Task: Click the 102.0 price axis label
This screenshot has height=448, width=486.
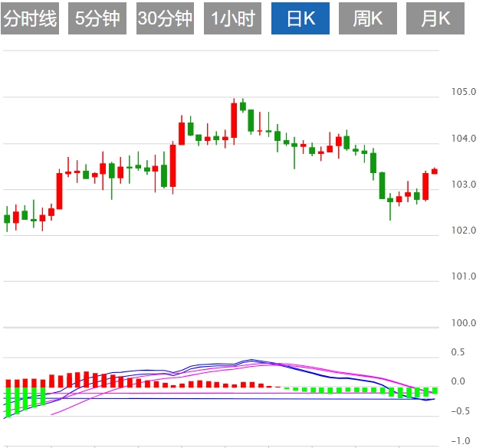Action: 464,231
